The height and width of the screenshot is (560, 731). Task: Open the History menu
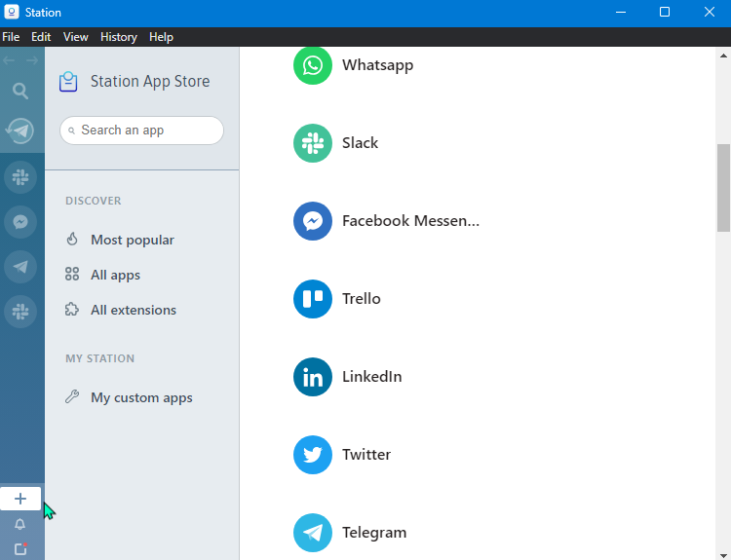click(119, 37)
